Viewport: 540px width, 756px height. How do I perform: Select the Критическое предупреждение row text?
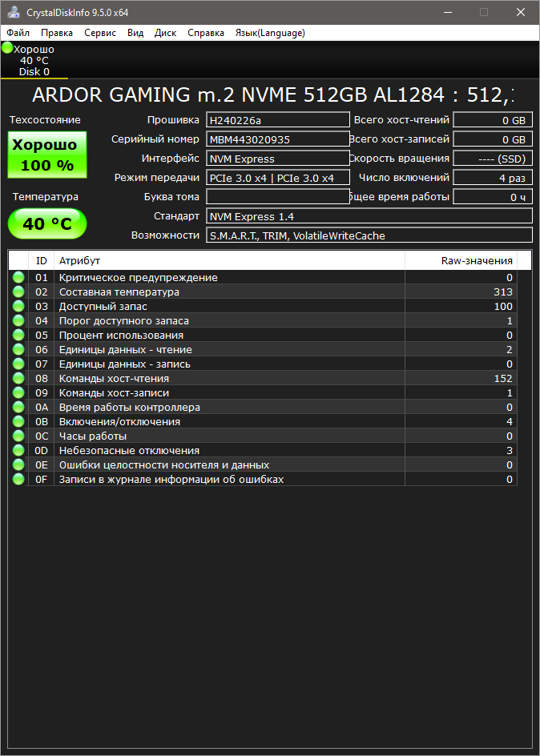tap(139, 278)
